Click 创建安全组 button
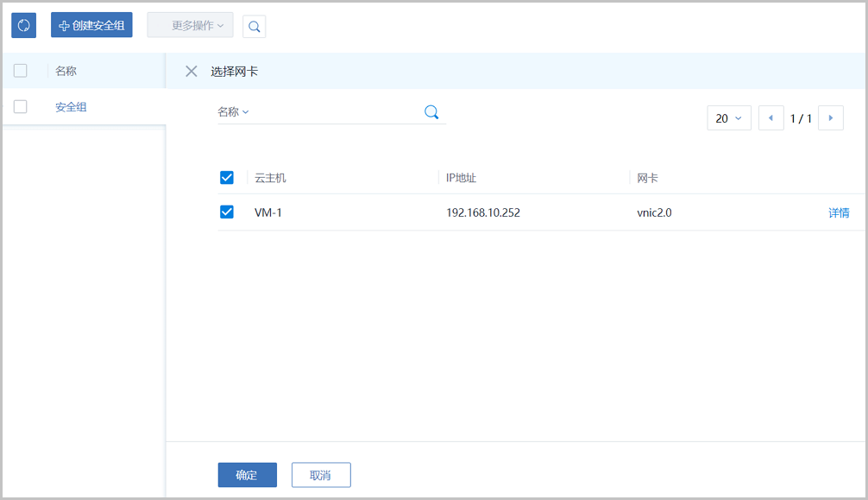 [x=91, y=25]
